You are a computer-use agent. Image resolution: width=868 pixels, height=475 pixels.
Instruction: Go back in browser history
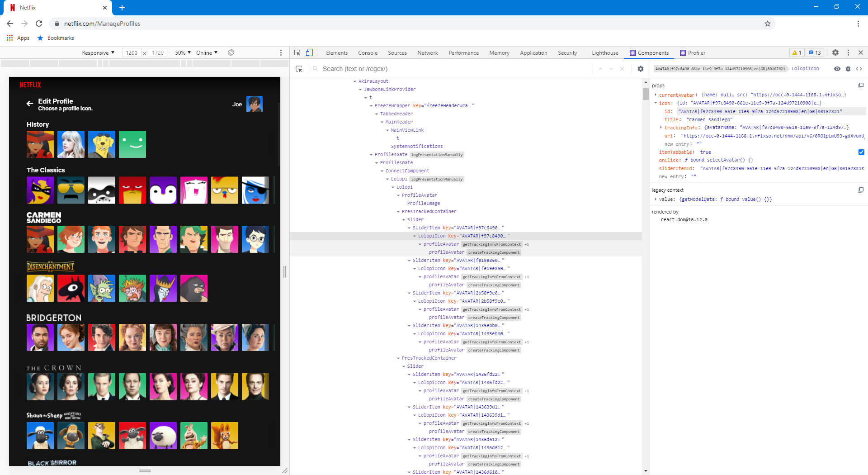click(x=10, y=24)
